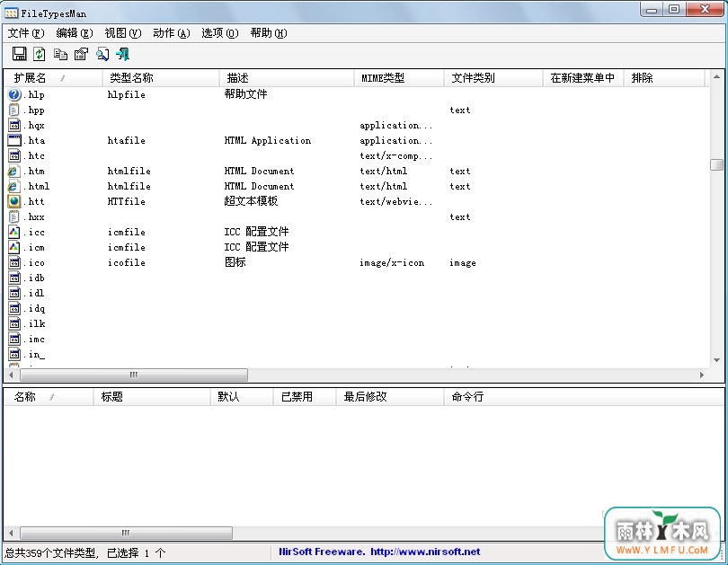Select the 超文本模板 description cell
Image resolution: width=728 pixels, height=565 pixels.
[x=251, y=201]
